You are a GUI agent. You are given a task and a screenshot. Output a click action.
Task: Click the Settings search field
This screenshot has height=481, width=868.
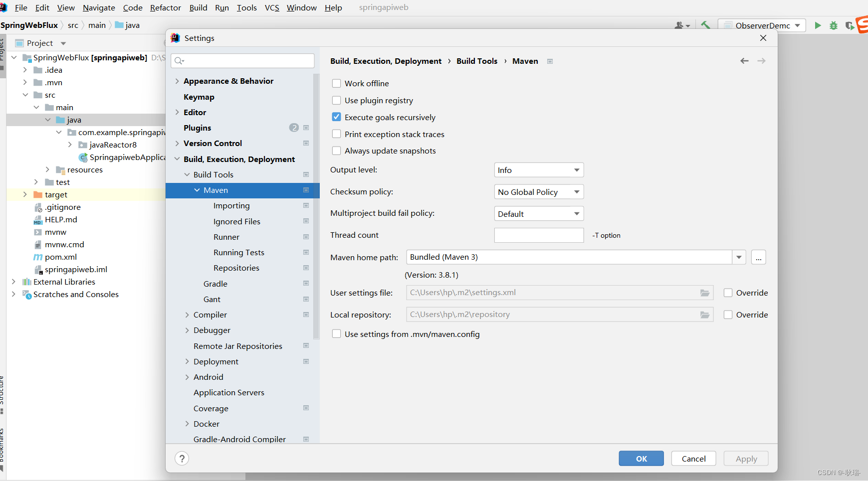click(x=242, y=61)
